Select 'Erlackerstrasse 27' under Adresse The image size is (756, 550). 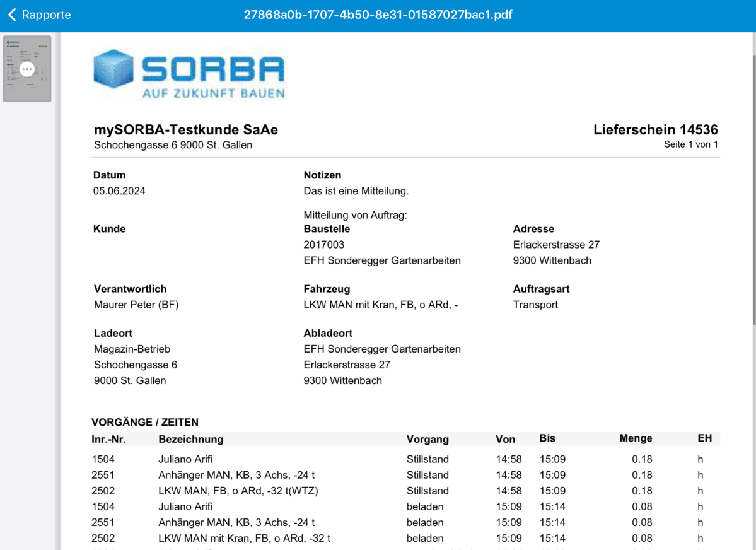tap(556, 245)
